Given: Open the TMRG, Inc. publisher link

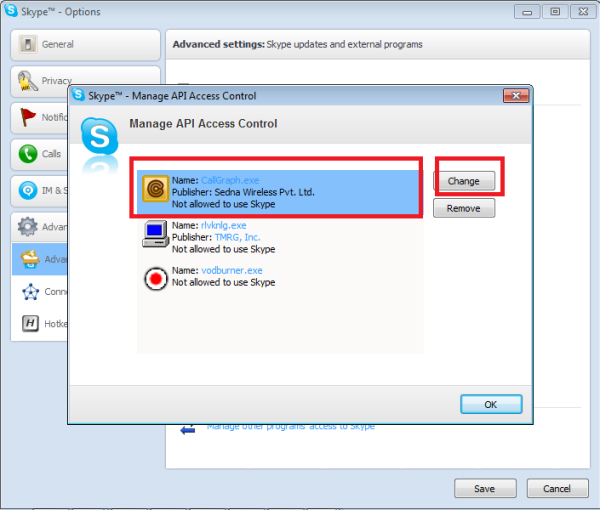Looking at the screenshot, I should point(237,237).
